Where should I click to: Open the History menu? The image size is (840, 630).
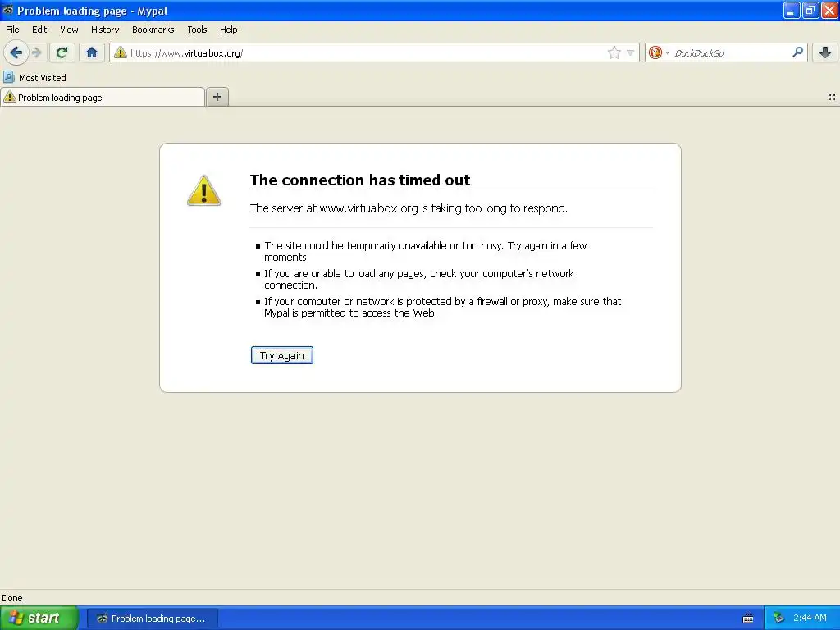click(104, 30)
